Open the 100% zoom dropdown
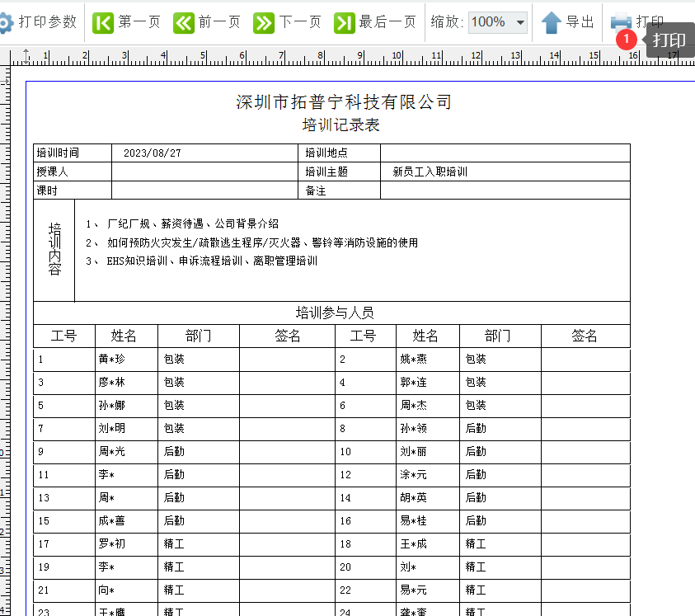Viewport: 695px width, 616px height. tap(498, 22)
